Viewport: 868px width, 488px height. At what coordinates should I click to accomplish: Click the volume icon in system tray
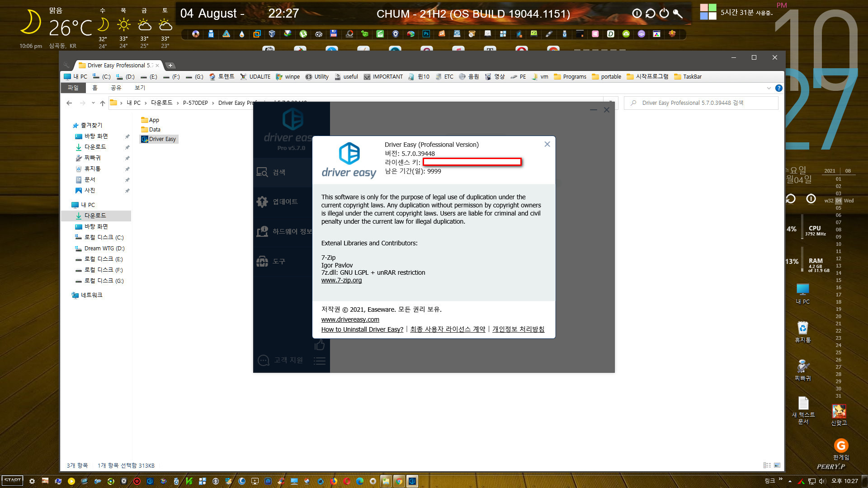coord(822,481)
